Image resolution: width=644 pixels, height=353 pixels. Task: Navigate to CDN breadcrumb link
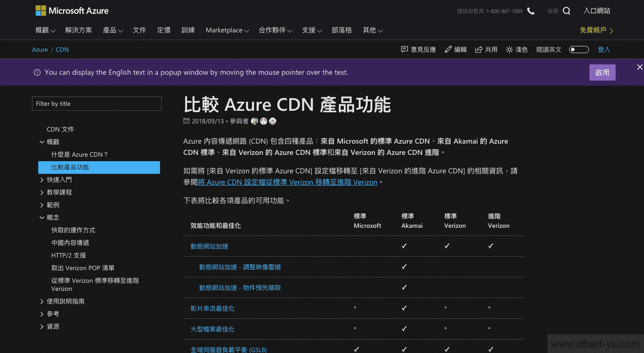point(63,50)
